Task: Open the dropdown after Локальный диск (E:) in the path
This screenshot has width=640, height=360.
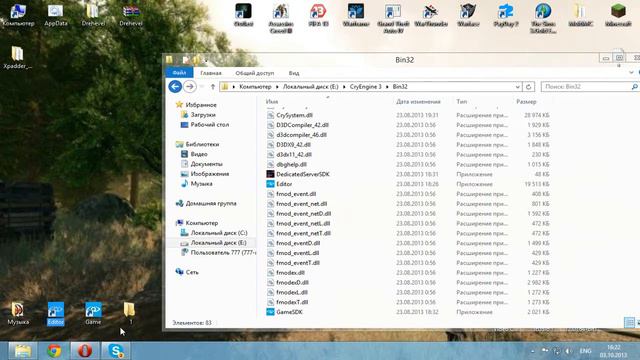Action: click(344, 87)
